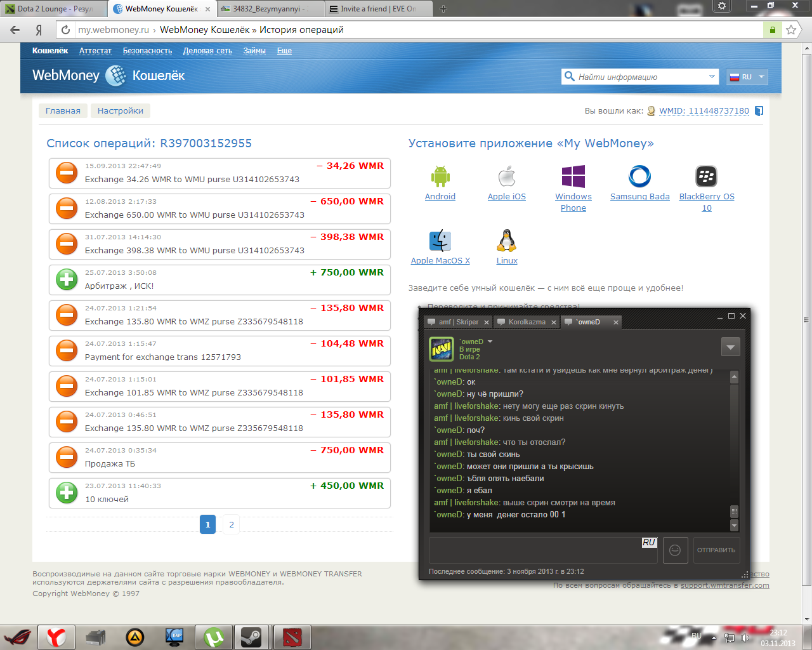Viewport: 812px width, 650px height.
Task: Switch to Korolkazma chat tab
Action: 527,322
